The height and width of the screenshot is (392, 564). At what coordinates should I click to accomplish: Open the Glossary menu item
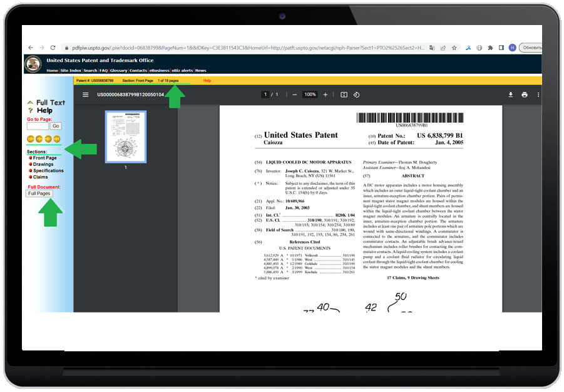coord(118,71)
